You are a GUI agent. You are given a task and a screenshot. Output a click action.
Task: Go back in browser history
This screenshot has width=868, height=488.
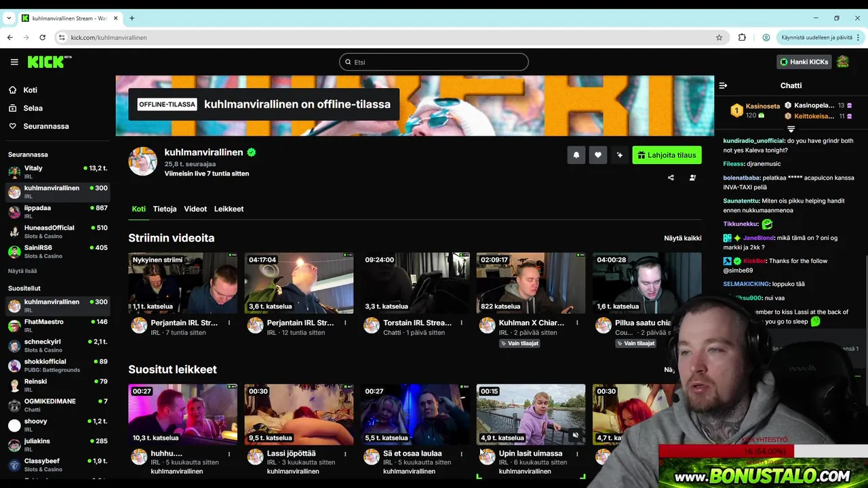coord(9,37)
